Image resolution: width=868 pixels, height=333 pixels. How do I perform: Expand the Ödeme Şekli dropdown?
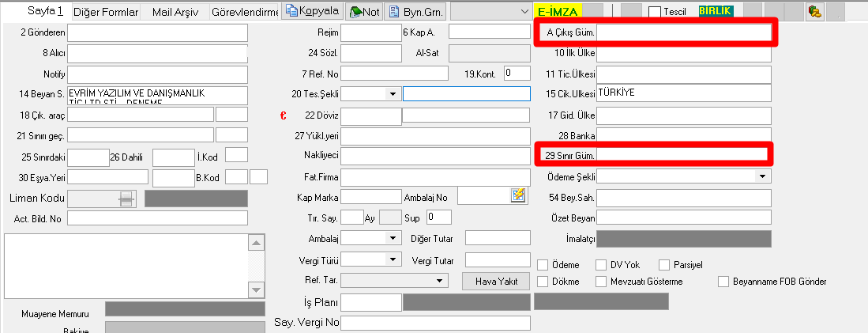click(x=763, y=176)
